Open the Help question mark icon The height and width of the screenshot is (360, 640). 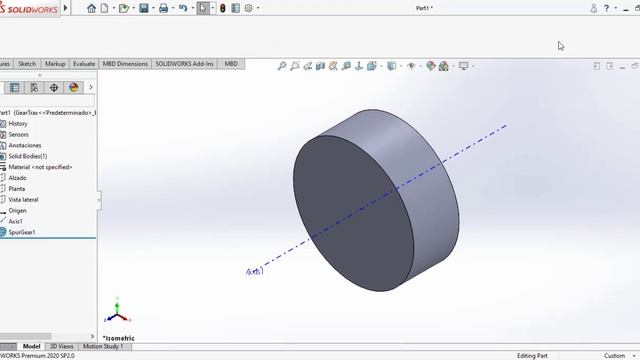(607, 8)
